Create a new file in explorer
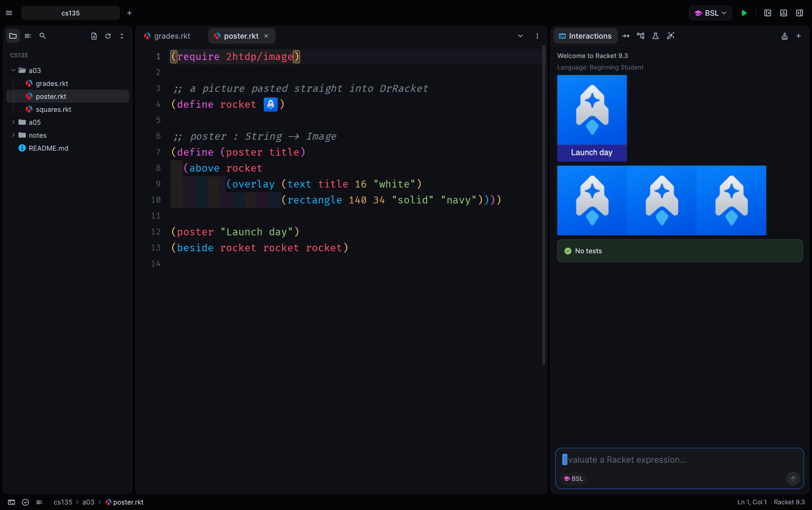This screenshot has height=510, width=812. pyautogui.click(x=94, y=36)
